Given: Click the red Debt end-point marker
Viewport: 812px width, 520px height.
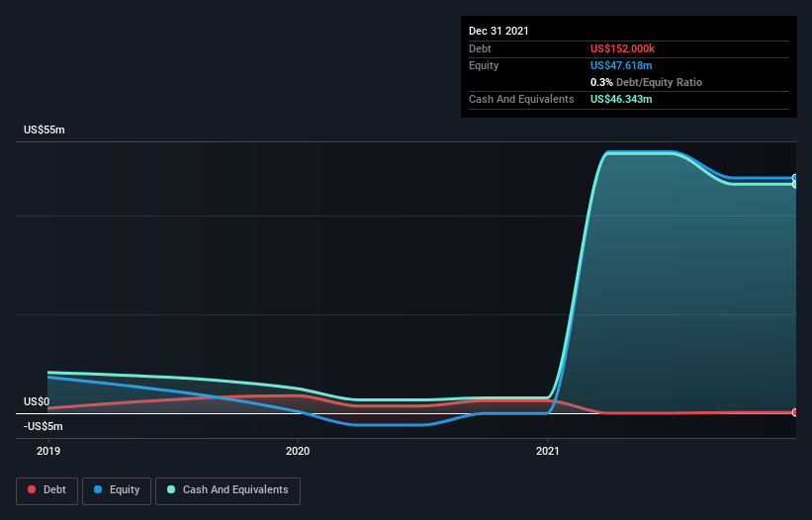Looking at the screenshot, I should click(795, 412).
